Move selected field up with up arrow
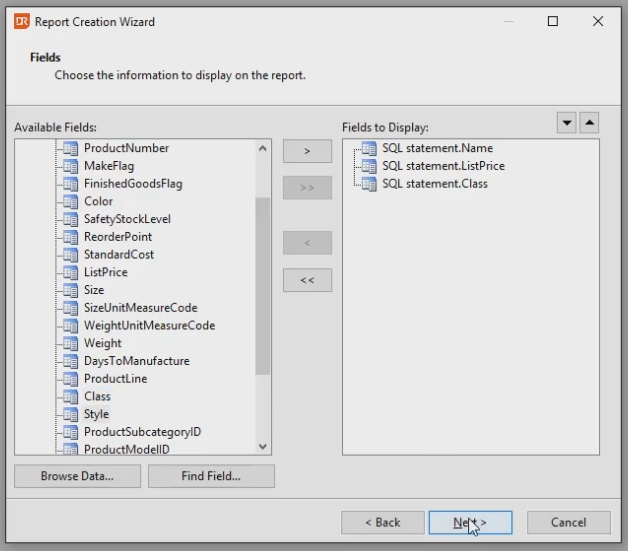Screen dimensions: 628x551 (x=589, y=123)
